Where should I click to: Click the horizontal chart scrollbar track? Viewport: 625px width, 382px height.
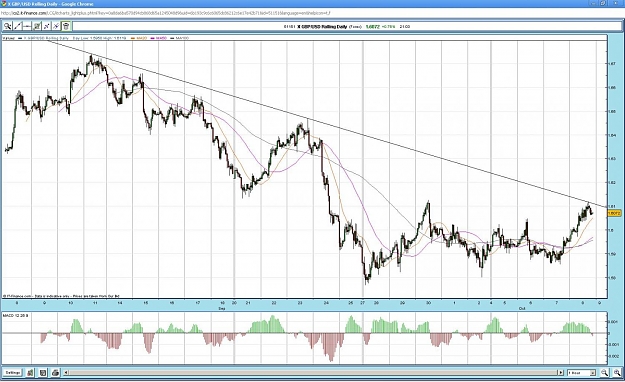314,373
